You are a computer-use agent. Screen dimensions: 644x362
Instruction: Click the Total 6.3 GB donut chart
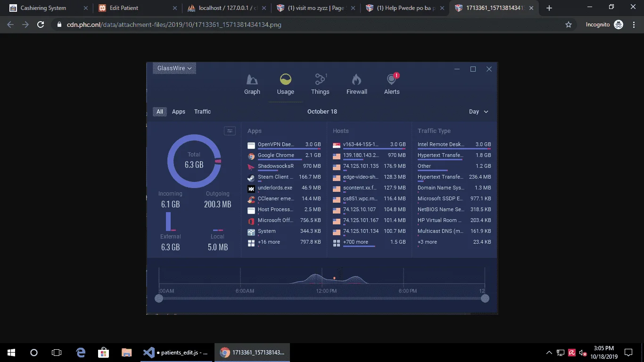(x=194, y=161)
